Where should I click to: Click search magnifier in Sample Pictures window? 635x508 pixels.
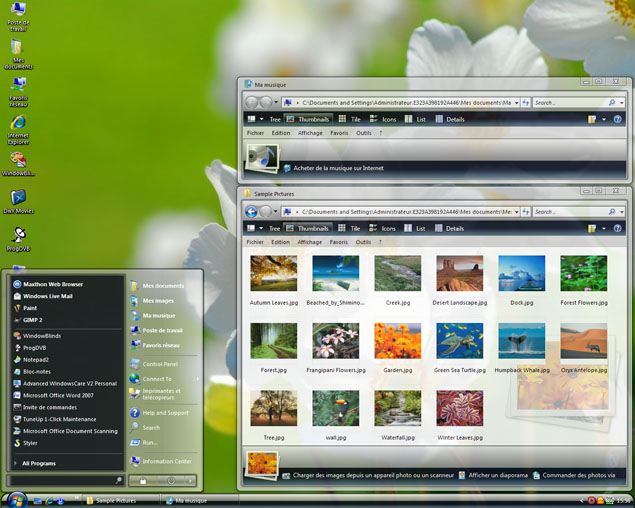point(612,211)
